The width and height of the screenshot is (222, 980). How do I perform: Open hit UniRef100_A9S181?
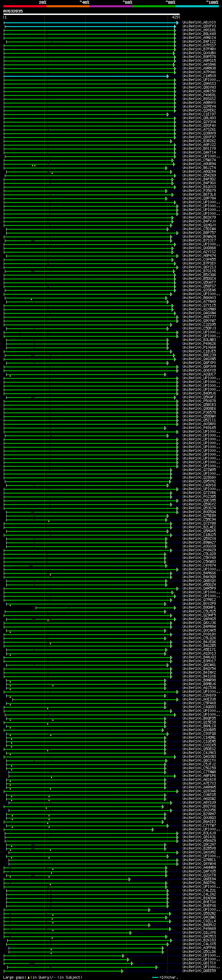[199, 30]
